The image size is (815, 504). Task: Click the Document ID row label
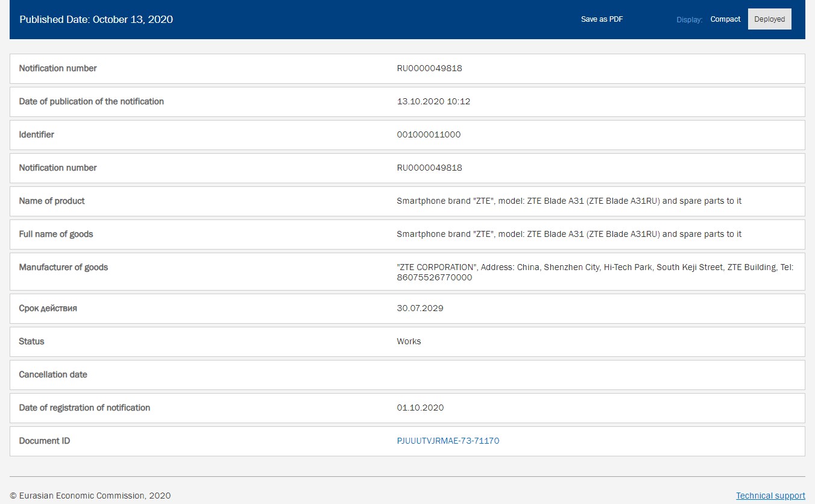pos(45,441)
